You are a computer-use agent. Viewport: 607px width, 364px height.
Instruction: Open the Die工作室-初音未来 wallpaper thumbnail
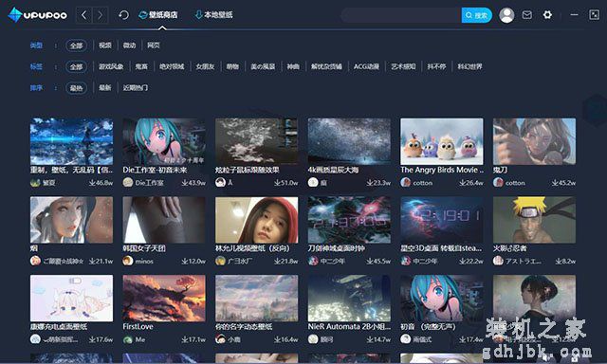click(164, 141)
